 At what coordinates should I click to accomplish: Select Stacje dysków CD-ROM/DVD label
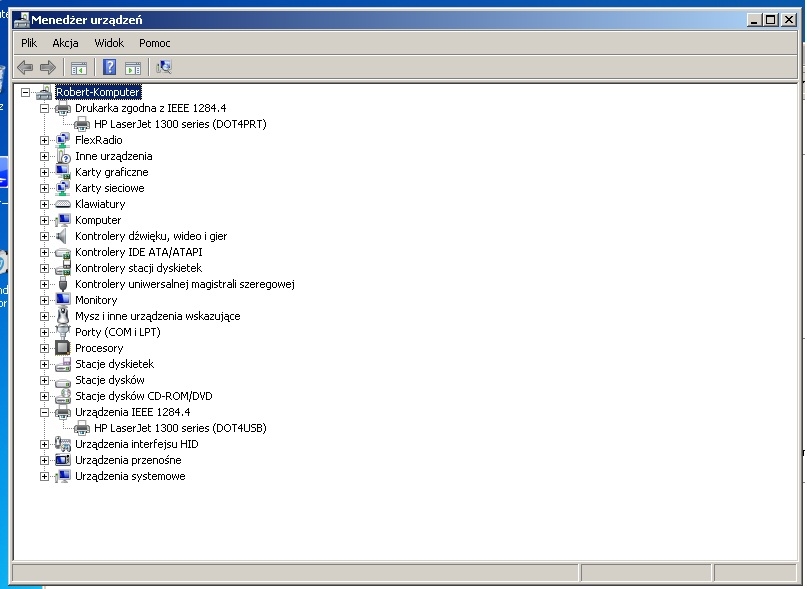(x=144, y=396)
